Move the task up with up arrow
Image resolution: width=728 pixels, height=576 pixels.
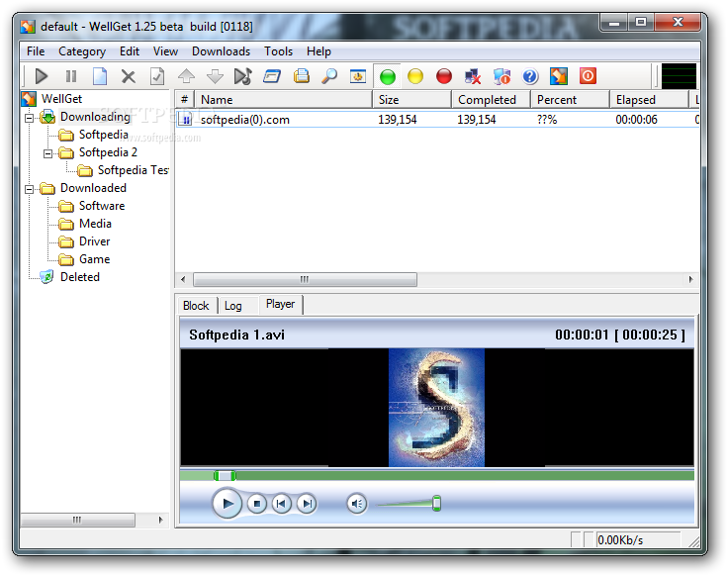tap(186, 76)
